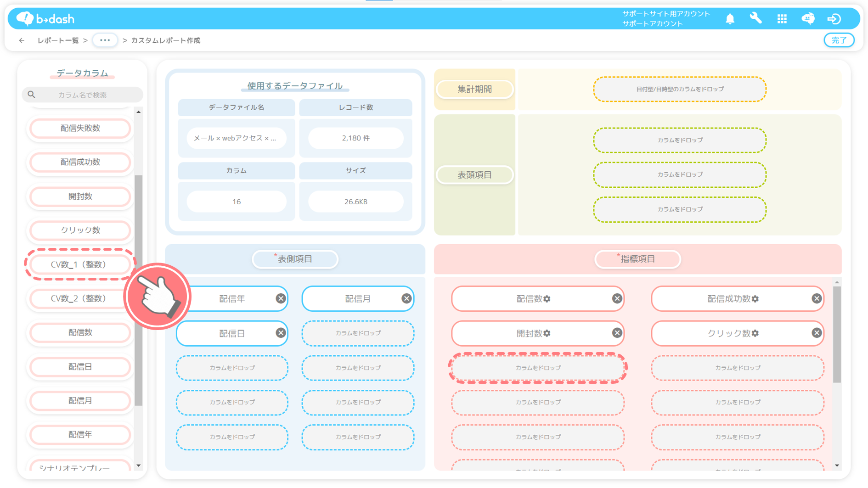Screen dimensions: 868x488
Task: Open gear settings for 配信数 metric
Action: [547, 299]
